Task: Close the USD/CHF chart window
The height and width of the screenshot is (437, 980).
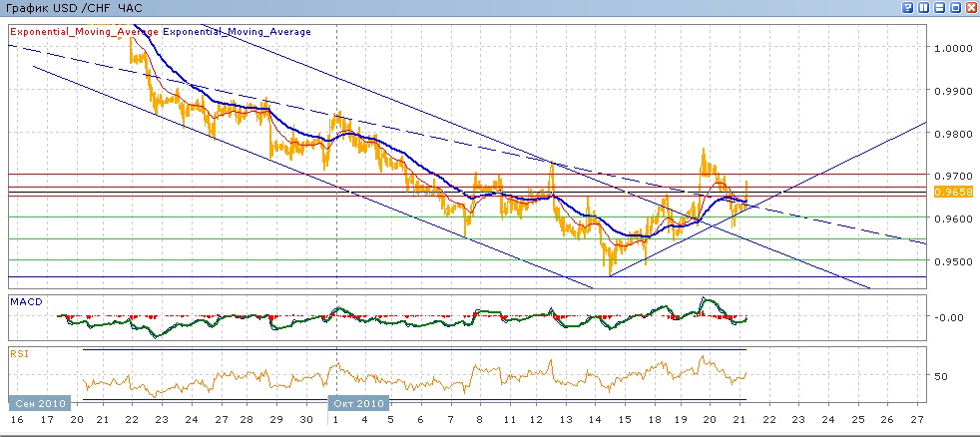Action: [x=971, y=8]
